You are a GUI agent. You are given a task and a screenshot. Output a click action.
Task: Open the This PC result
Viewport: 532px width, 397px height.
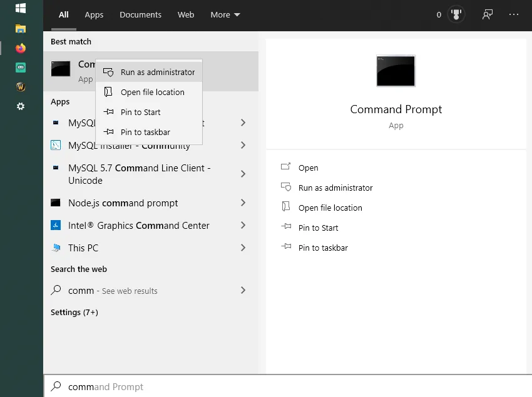point(151,248)
